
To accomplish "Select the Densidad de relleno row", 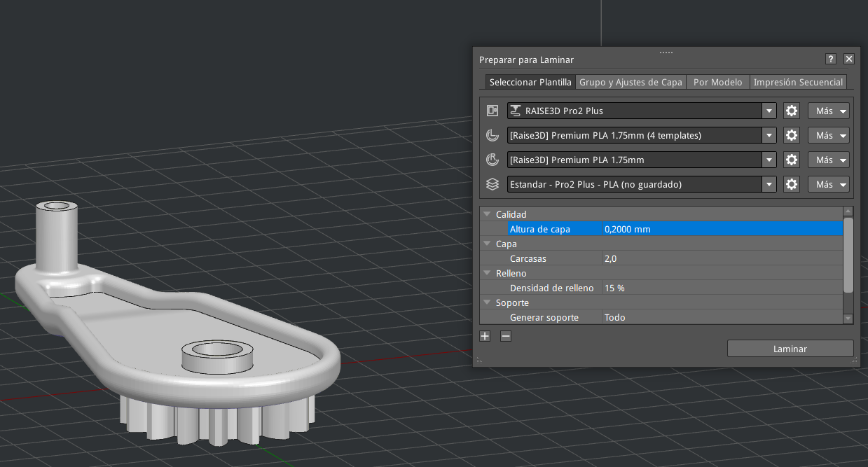I will (661, 288).
